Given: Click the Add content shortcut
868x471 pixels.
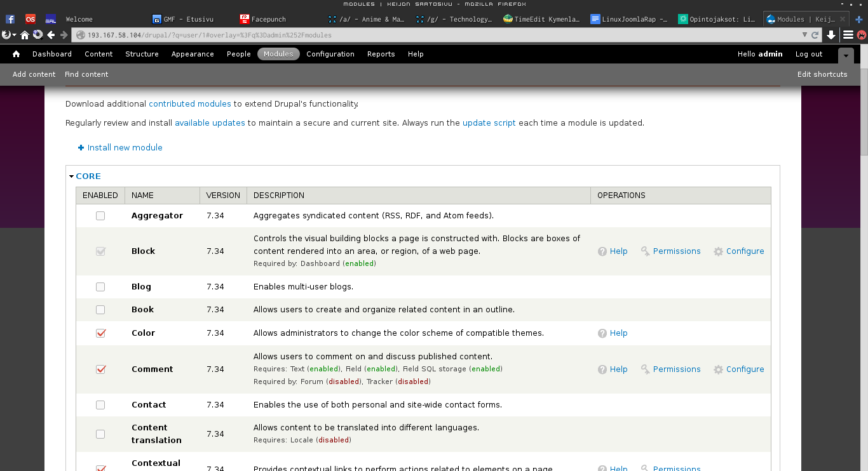Looking at the screenshot, I should click(x=34, y=74).
